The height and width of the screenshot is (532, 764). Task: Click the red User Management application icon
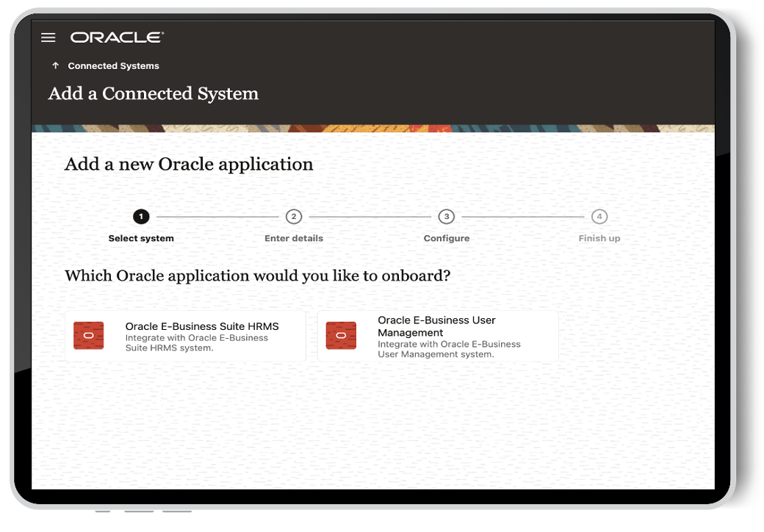340,335
